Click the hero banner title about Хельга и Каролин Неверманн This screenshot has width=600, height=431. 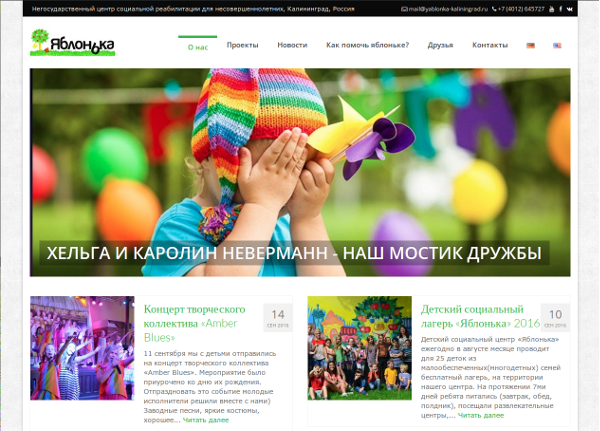[294, 253]
